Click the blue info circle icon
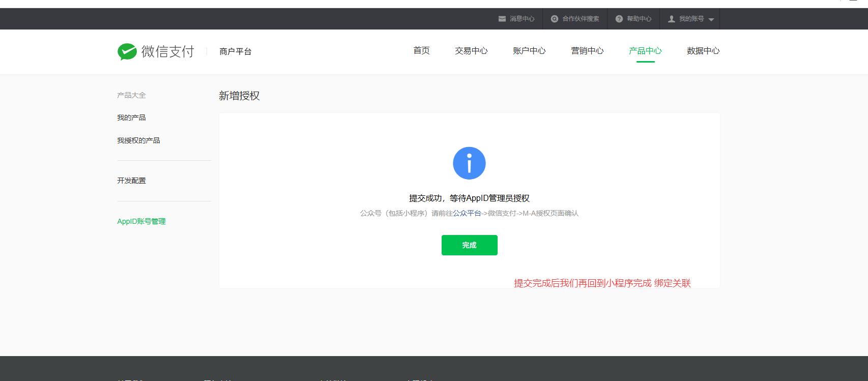This screenshot has height=381, width=868. click(x=469, y=163)
